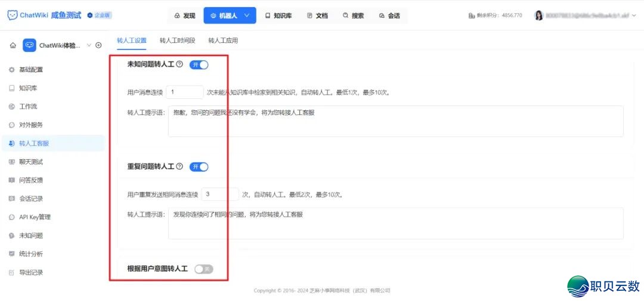Viewport: 644px width, 301px height.
Task: Click the 导出记录 icon
Action: point(12,272)
